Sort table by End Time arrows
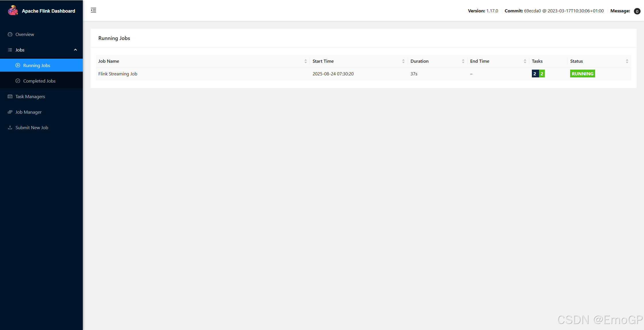The width and height of the screenshot is (644, 330). (x=525, y=61)
